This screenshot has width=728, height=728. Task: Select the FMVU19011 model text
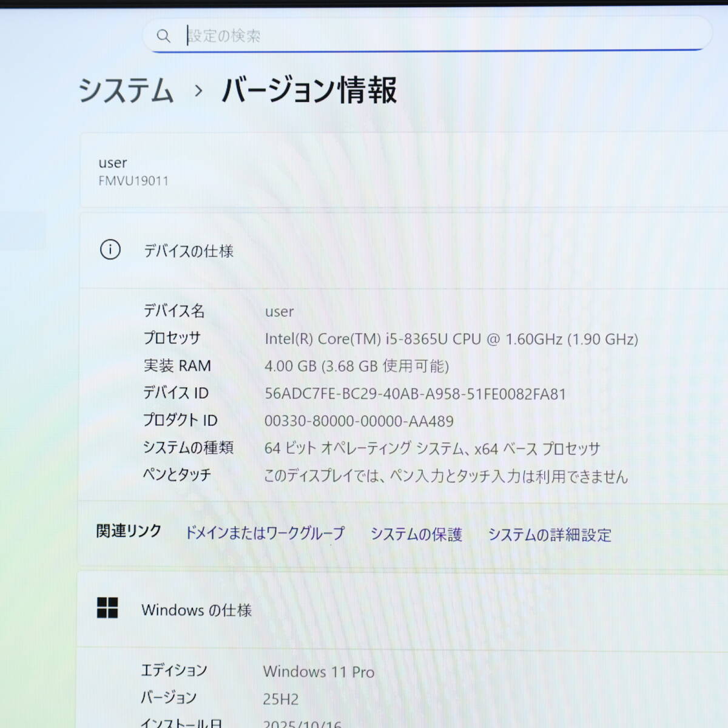(133, 181)
